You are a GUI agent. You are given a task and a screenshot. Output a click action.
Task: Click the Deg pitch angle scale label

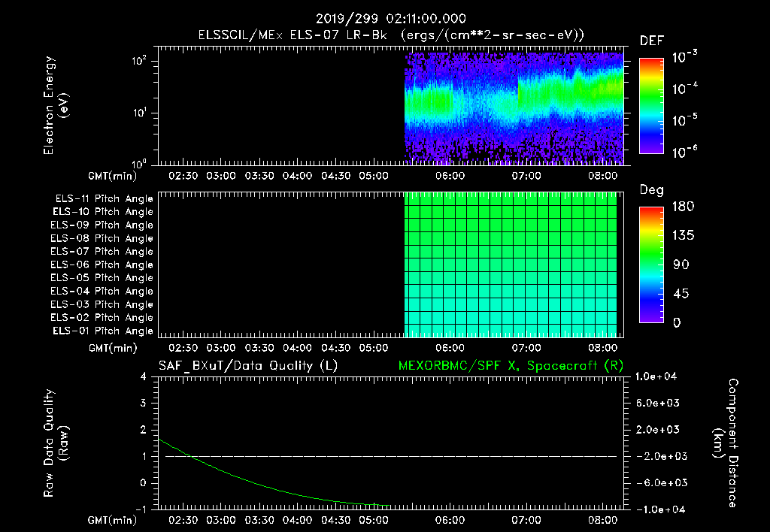click(651, 190)
